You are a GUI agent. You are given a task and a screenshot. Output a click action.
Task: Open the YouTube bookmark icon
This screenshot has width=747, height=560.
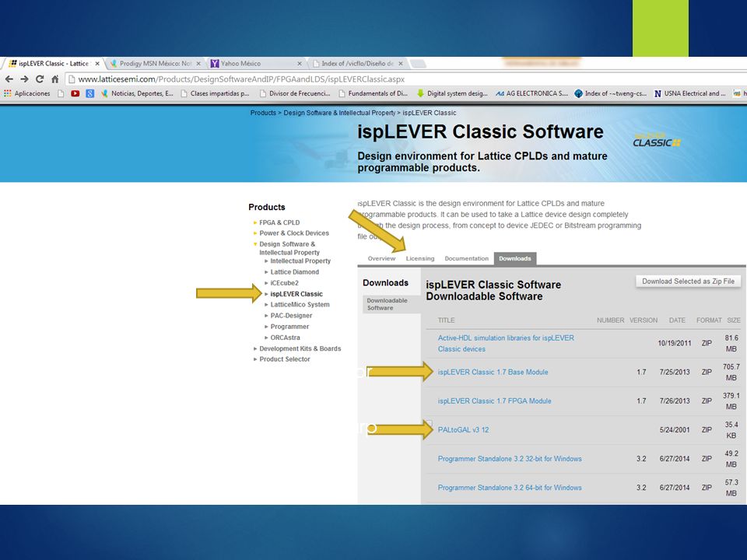point(75,93)
